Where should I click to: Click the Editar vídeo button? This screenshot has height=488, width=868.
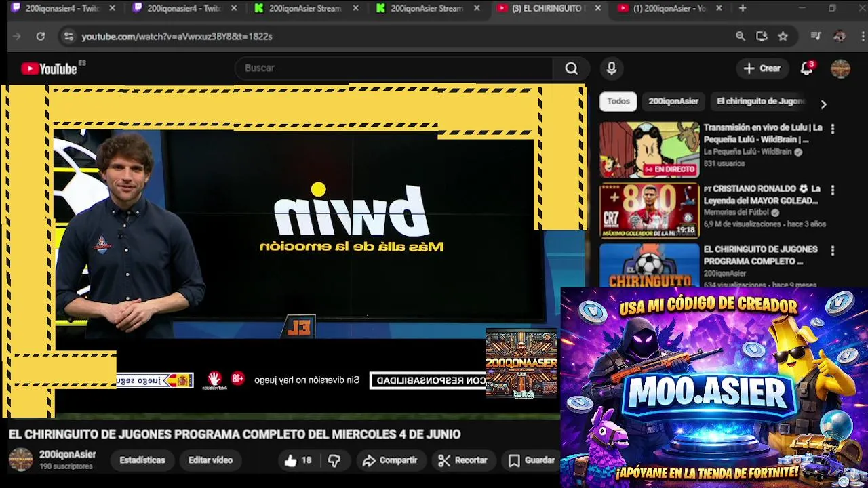(x=210, y=460)
